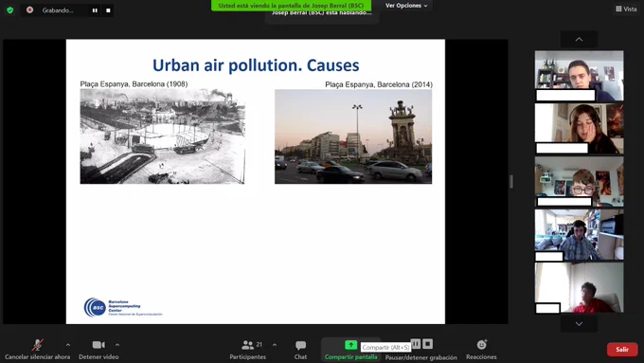Open the Ver Opciones dropdown

click(x=406, y=6)
